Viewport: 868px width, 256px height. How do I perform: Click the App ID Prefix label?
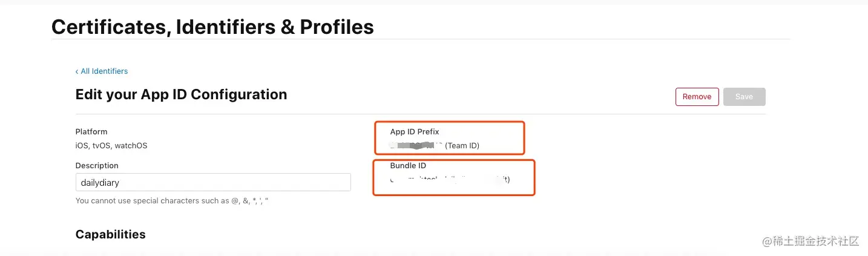[415, 131]
